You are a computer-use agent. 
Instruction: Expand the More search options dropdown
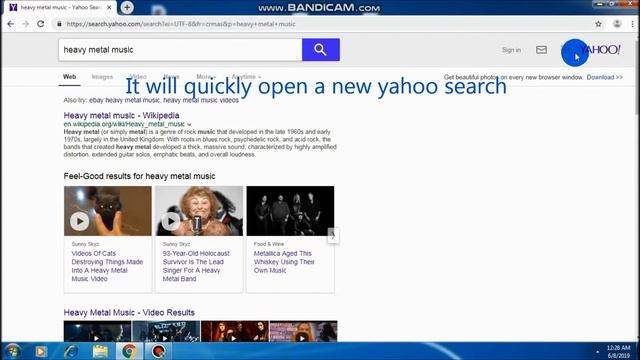206,77
